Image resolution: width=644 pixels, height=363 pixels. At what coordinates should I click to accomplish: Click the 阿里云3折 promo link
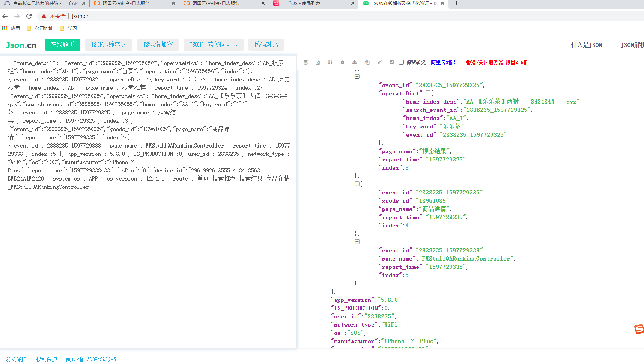coord(443,62)
